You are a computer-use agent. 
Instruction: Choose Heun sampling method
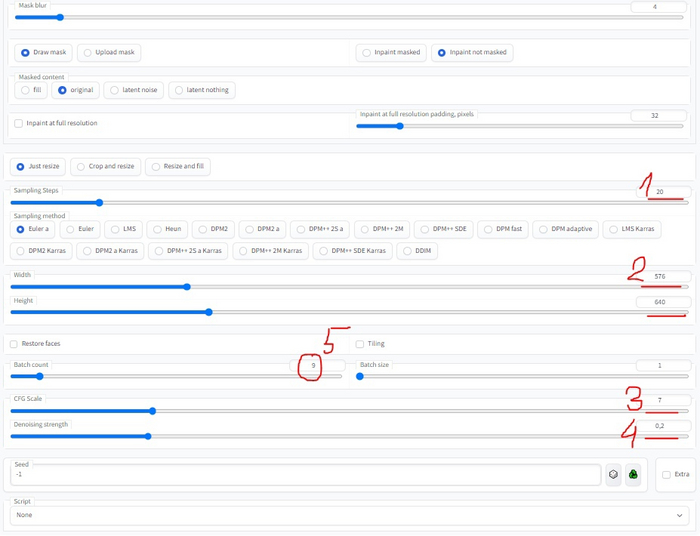pos(167,229)
